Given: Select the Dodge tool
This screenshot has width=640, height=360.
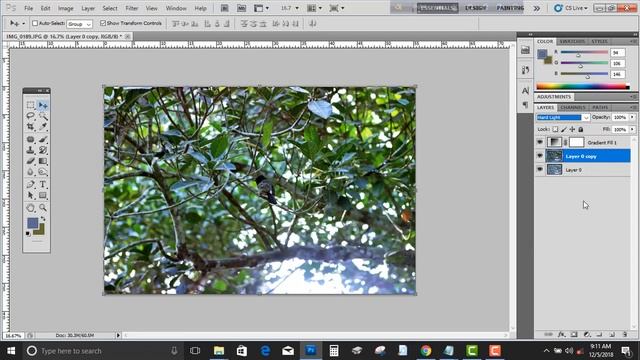Looking at the screenshot, I should click(42, 172).
